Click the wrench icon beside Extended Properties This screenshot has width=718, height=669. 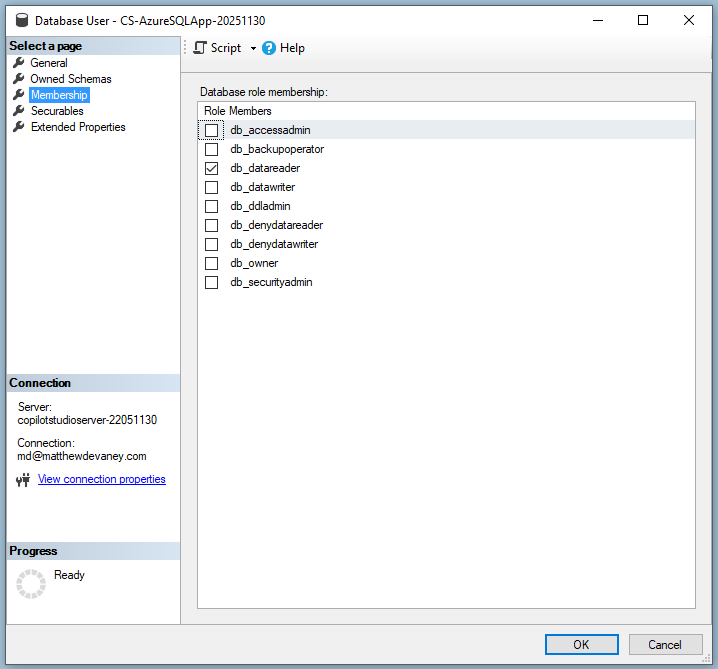pyautogui.click(x=18, y=127)
